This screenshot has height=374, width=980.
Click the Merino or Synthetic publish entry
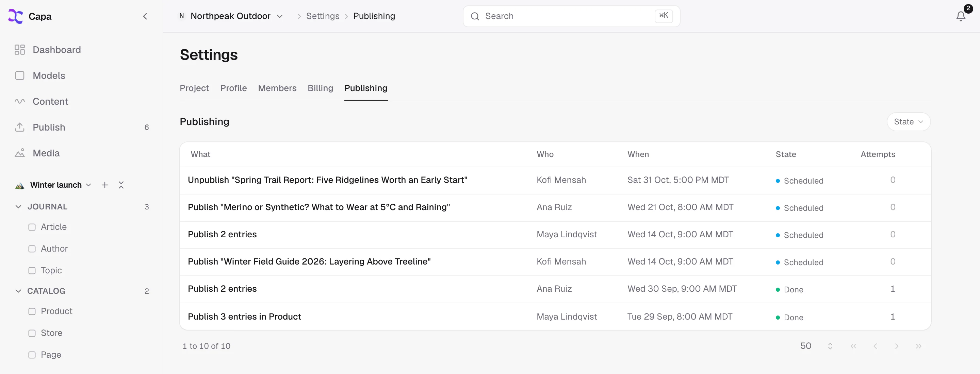click(555, 207)
